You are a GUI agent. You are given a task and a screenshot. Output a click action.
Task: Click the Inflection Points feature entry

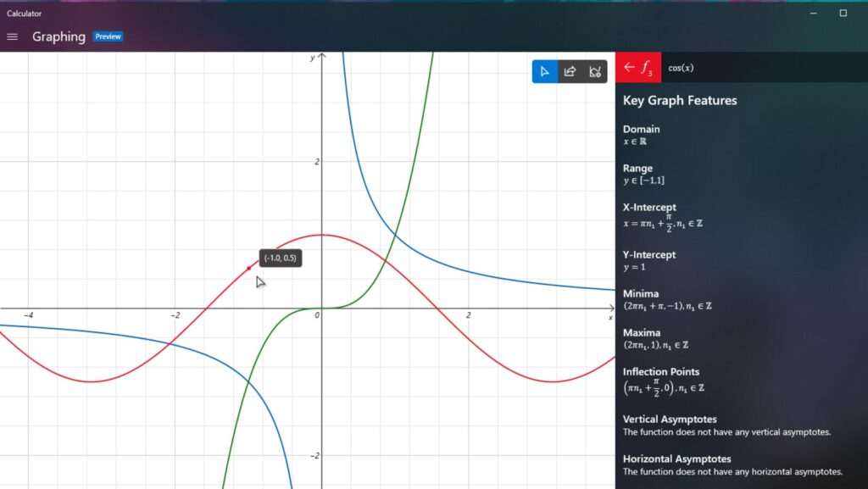click(661, 372)
